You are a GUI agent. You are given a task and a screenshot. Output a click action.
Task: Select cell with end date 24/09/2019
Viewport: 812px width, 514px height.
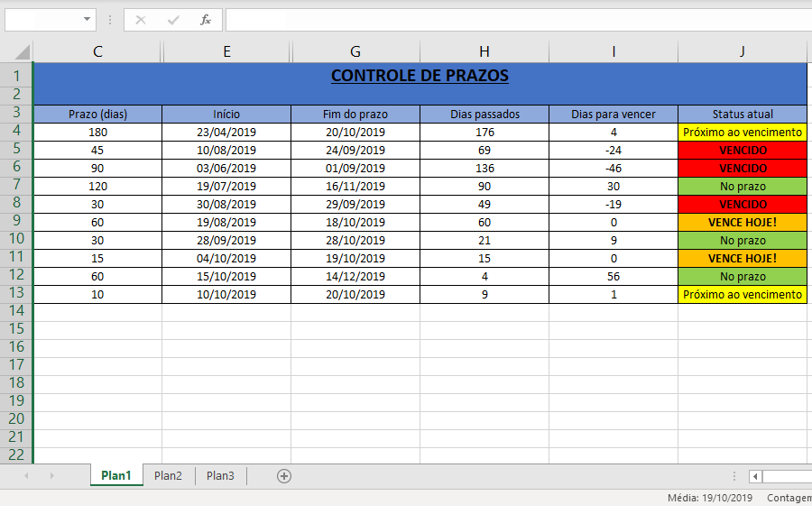355,150
